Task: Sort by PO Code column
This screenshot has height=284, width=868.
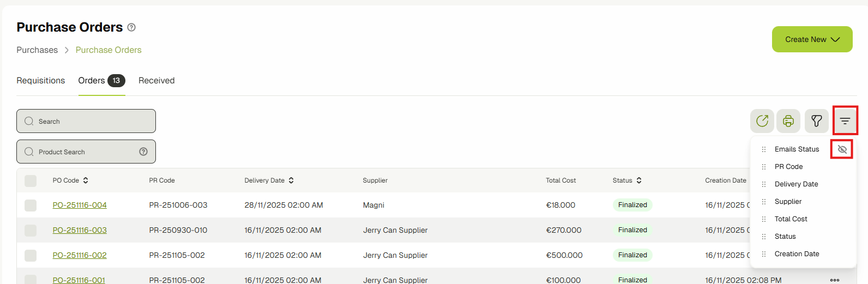Action: point(86,180)
